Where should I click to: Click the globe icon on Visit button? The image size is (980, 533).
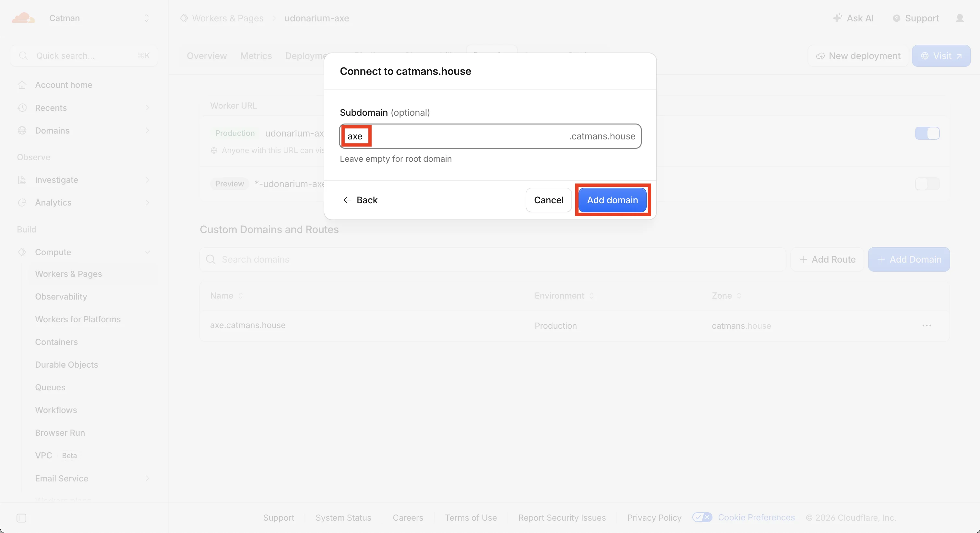[925, 56]
